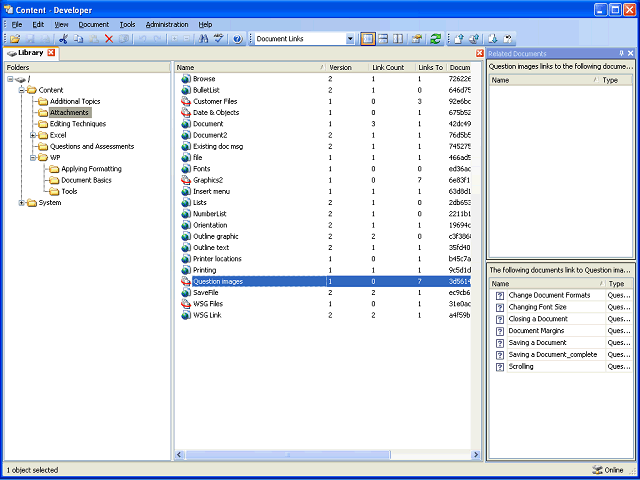Click the horizontal scrollbar thumb
The height and width of the screenshot is (480, 640).
288,454
